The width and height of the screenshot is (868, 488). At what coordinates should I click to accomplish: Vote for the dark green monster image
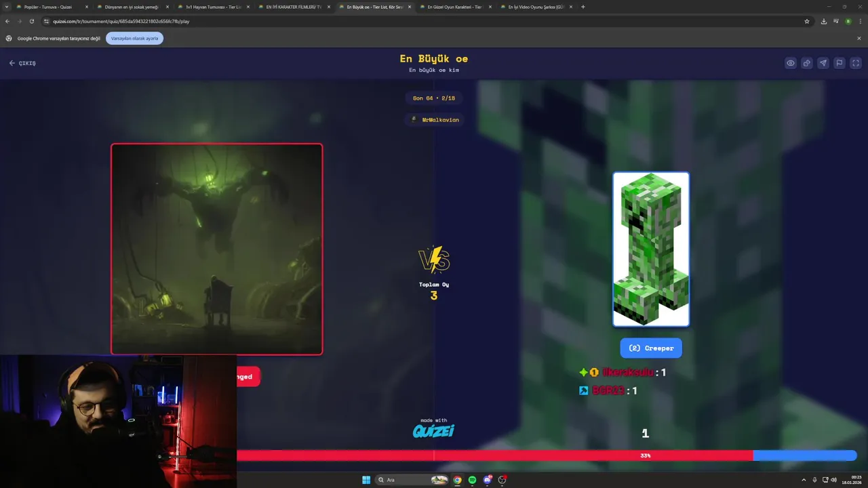(217, 249)
